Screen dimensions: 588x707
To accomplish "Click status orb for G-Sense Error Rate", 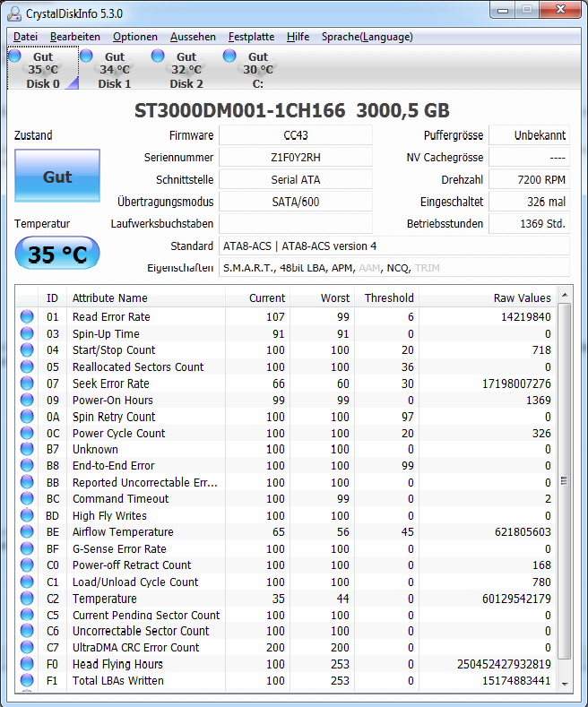I will tap(27, 548).
